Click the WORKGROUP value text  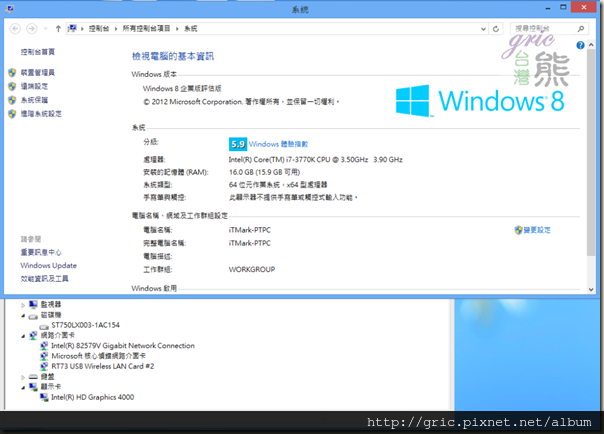pyautogui.click(x=252, y=270)
